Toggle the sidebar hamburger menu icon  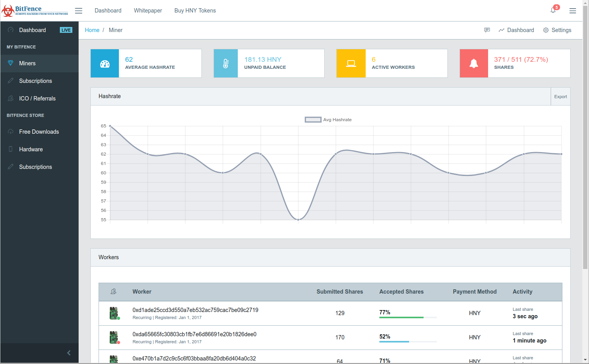[x=79, y=11]
